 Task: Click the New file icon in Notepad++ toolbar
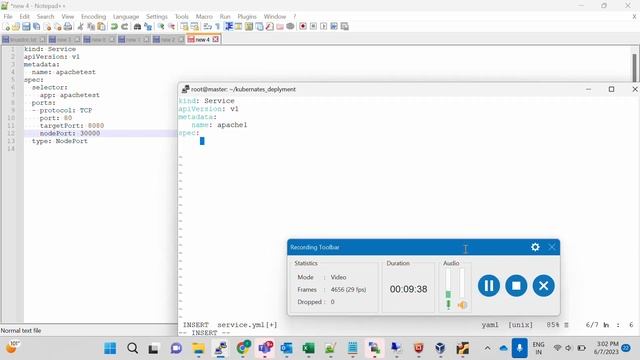[x=6, y=27]
